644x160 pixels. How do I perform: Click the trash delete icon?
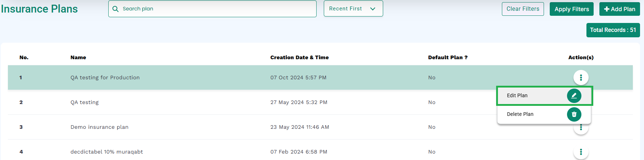pos(574,114)
